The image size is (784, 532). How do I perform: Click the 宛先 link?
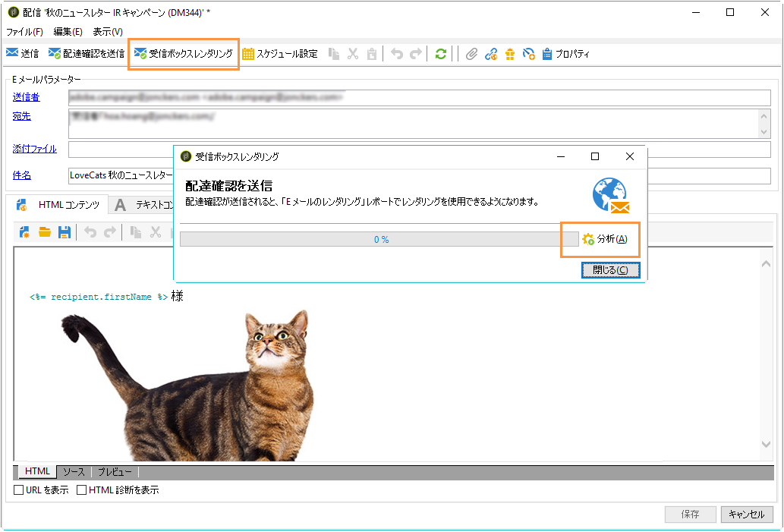tap(21, 116)
